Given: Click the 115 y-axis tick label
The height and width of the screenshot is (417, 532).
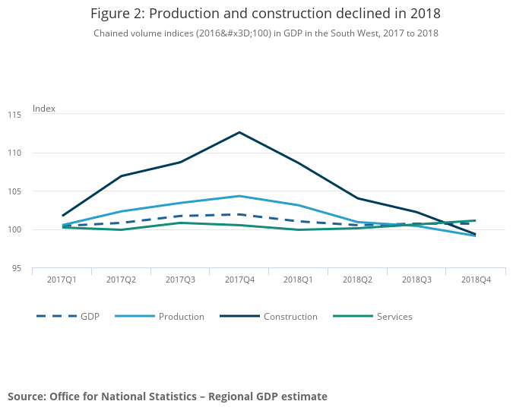Looking at the screenshot, I should pyautogui.click(x=15, y=115).
